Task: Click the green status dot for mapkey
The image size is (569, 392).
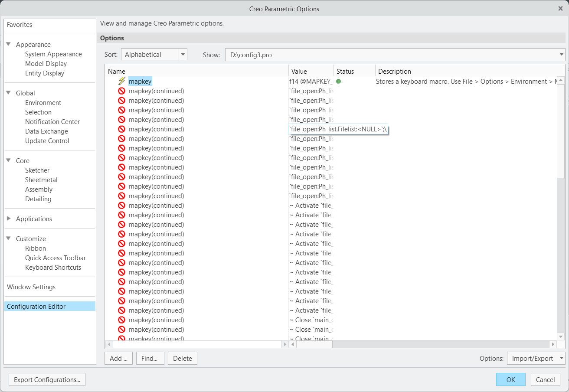Action: pyautogui.click(x=338, y=81)
